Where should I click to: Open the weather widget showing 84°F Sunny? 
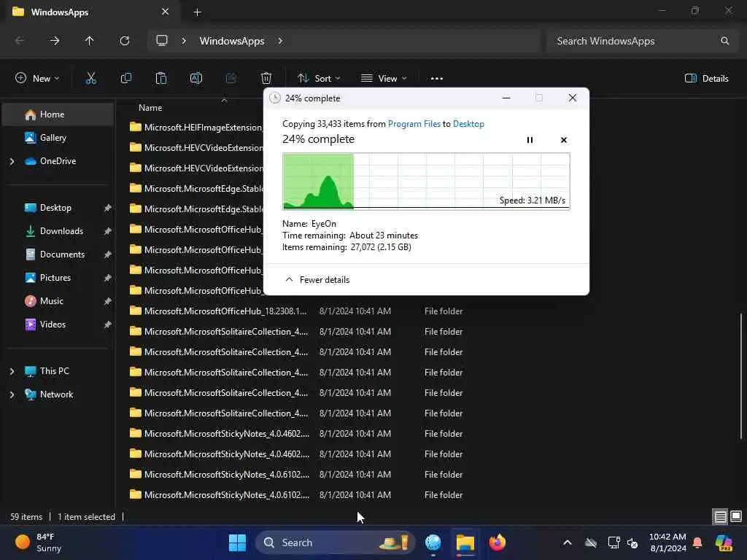tap(39, 542)
